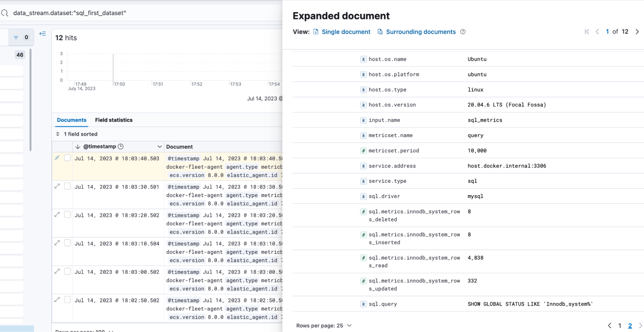644x332 pixels.
Task: Switch to the Field statistics tab
Action: (114, 120)
